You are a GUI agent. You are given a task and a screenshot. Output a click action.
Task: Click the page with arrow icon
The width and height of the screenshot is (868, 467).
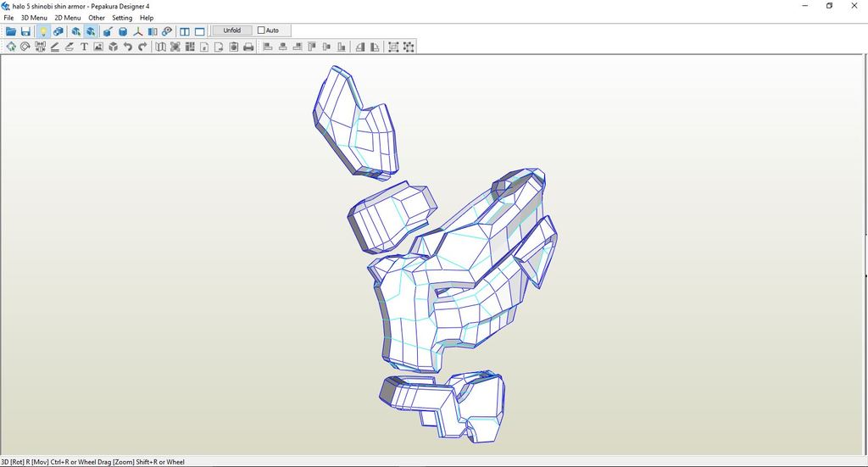tap(219, 47)
